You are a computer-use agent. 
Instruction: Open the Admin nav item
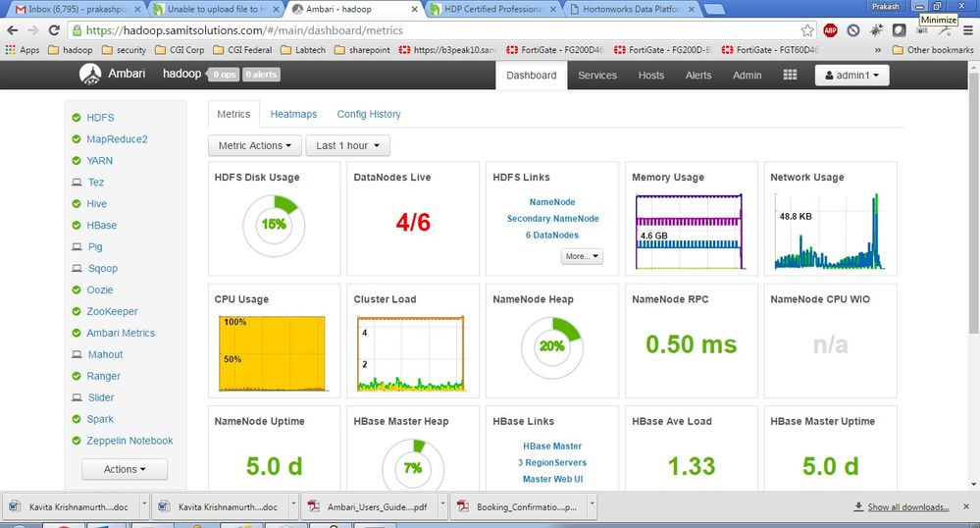click(x=747, y=75)
